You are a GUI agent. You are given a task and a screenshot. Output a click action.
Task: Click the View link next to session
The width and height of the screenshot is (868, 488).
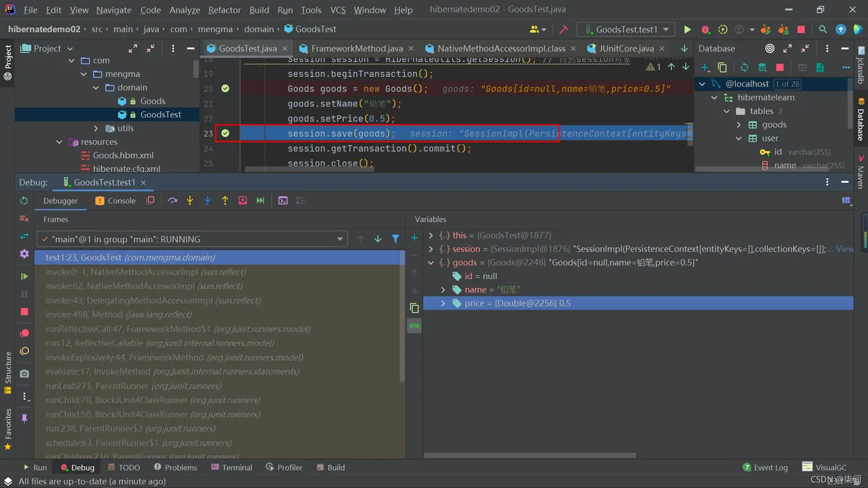tap(844, 249)
